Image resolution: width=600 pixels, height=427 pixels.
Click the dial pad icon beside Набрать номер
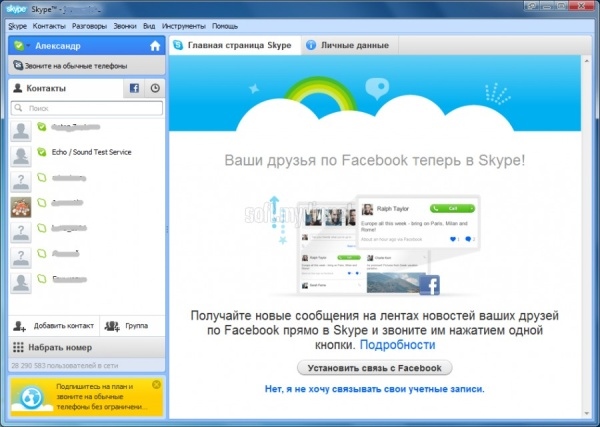pyautogui.click(x=19, y=347)
